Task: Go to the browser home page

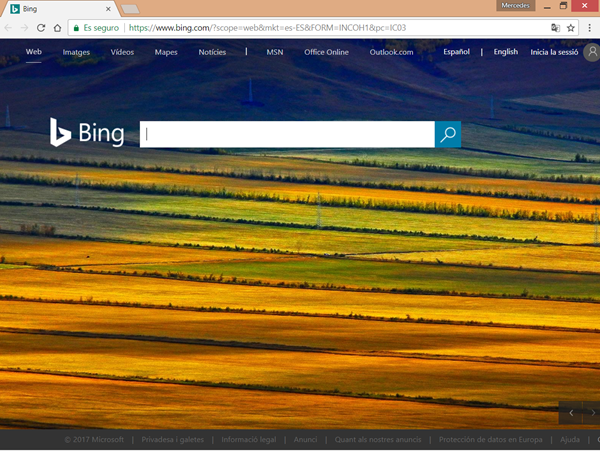Action: (57, 28)
